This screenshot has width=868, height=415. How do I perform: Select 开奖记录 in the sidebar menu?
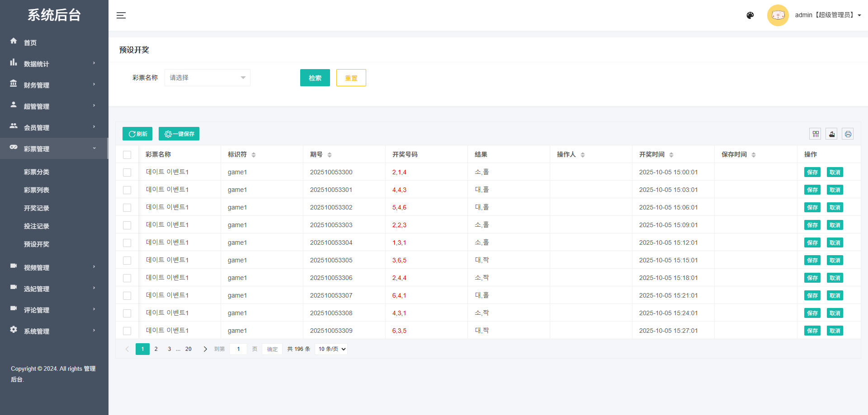[x=37, y=208]
